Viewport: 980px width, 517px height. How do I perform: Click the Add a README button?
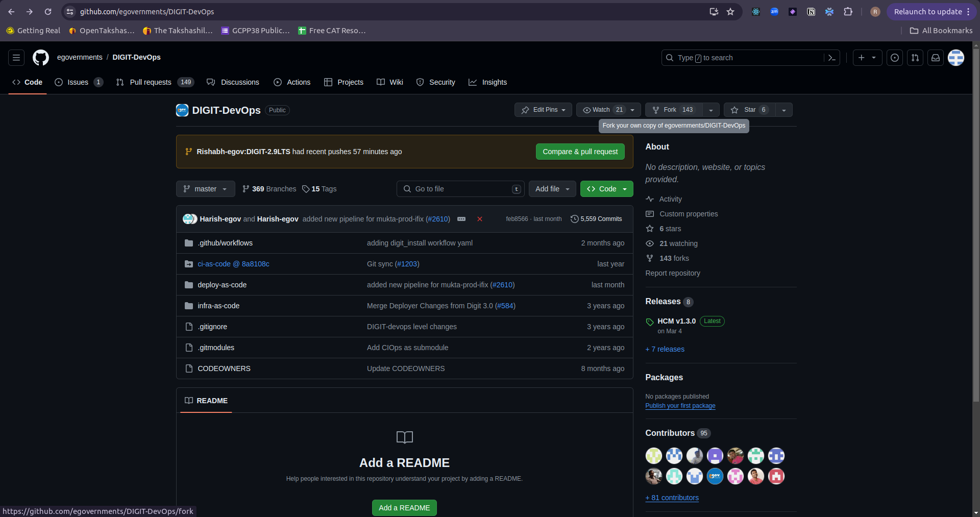(x=404, y=508)
